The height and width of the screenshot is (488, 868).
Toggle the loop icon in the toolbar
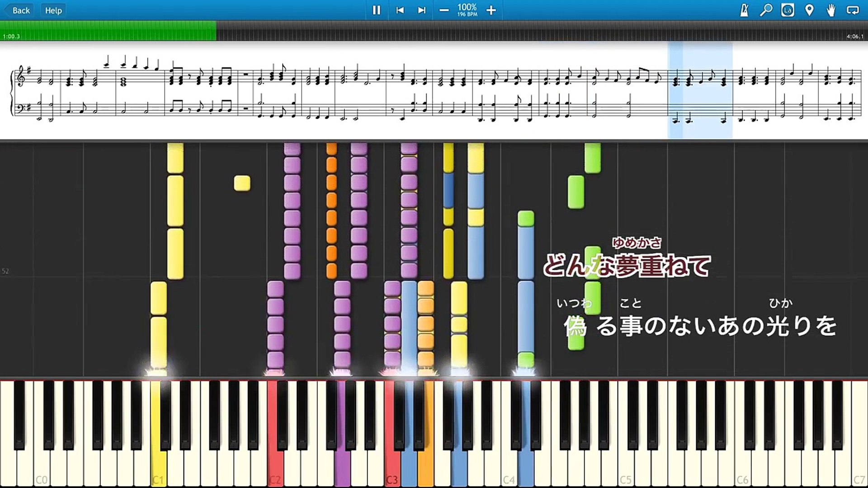pyautogui.click(x=853, y=10)
